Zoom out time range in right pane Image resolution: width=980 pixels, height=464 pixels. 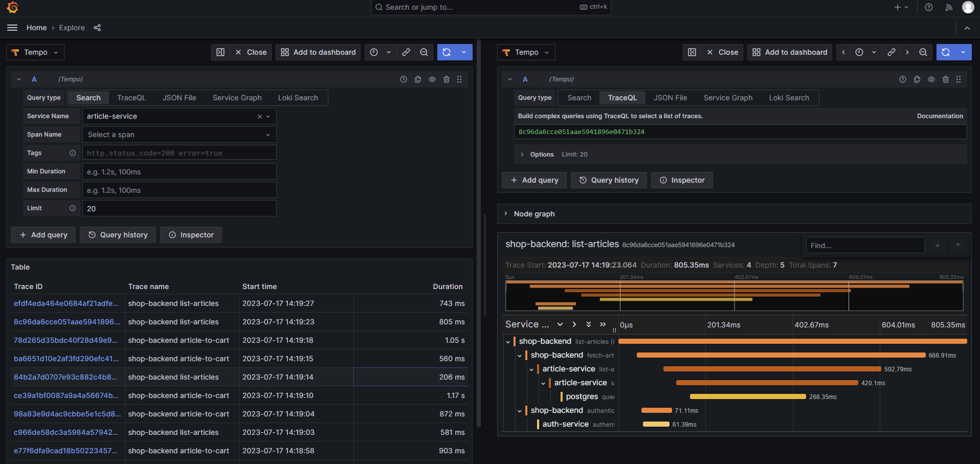point(923,52)
